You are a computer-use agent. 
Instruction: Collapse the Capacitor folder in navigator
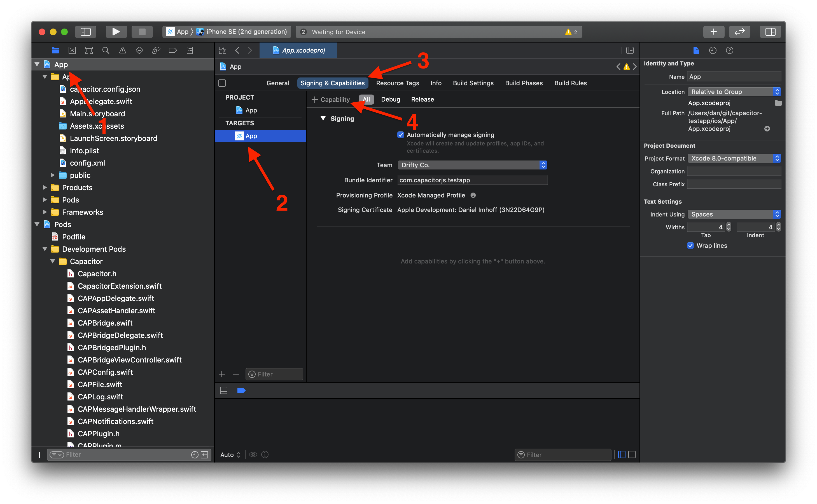pyautogui.click(x=52, y=261)
